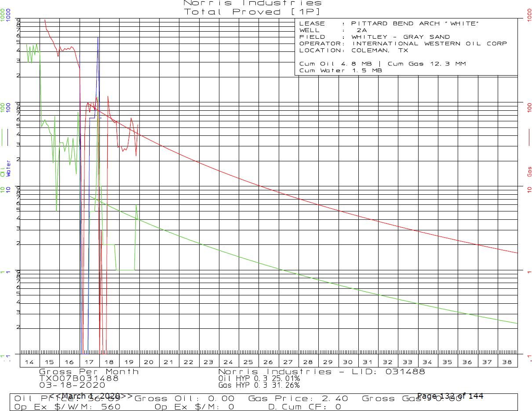Click the Page 132 of 144 indicator

tap(450, 396)
